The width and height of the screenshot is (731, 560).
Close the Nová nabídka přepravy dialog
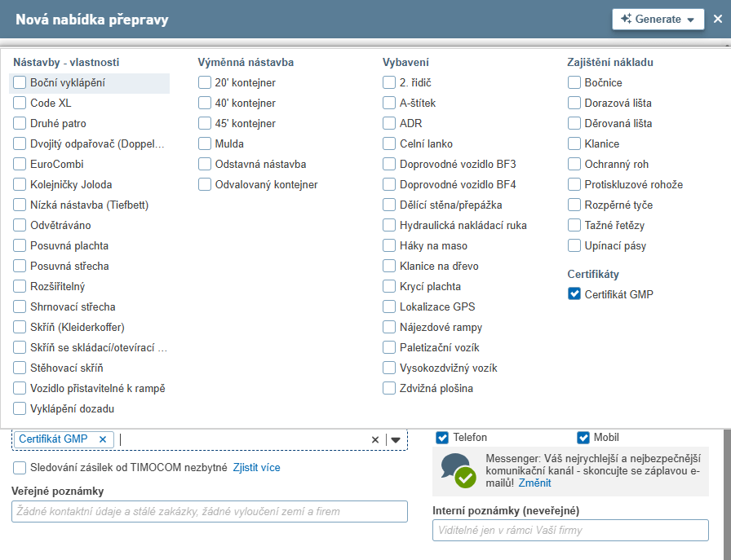[718, 19]
